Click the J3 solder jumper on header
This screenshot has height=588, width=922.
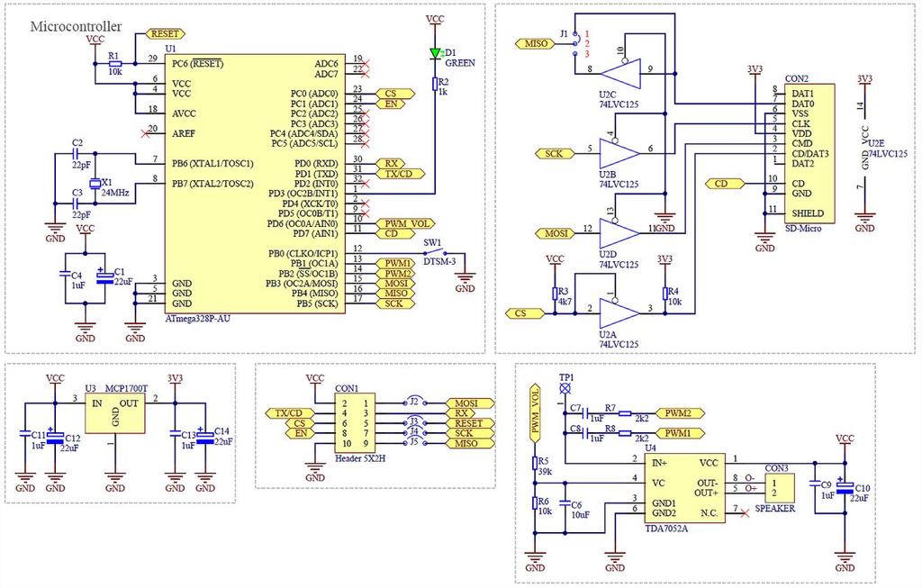(414, 423)
